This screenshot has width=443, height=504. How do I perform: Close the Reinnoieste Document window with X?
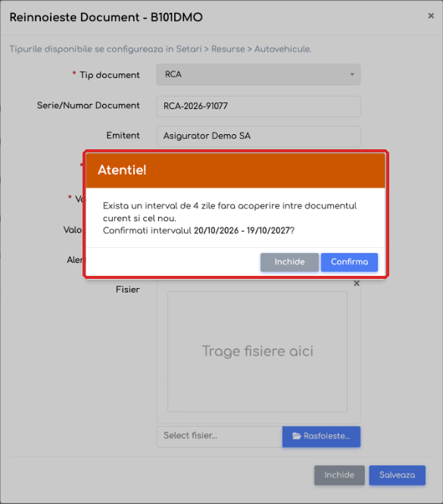pos(431,15)
